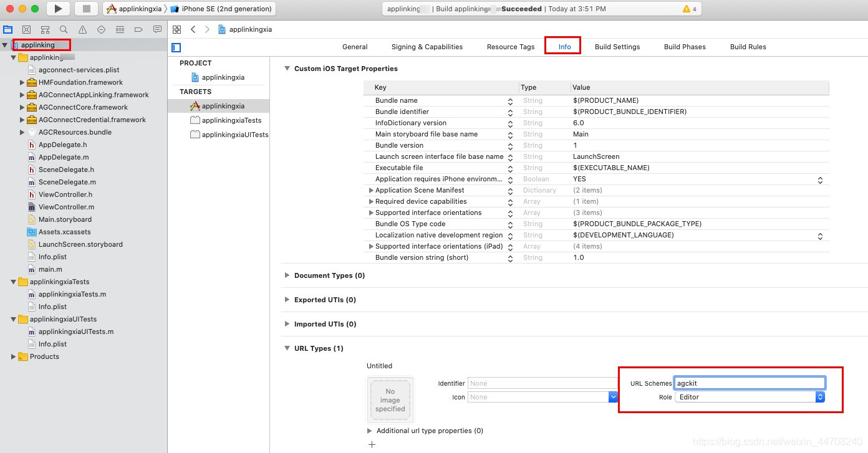Open the Project navigator folder icon
Viewport: 868px width, 453px height.
[x=8, y=29]
